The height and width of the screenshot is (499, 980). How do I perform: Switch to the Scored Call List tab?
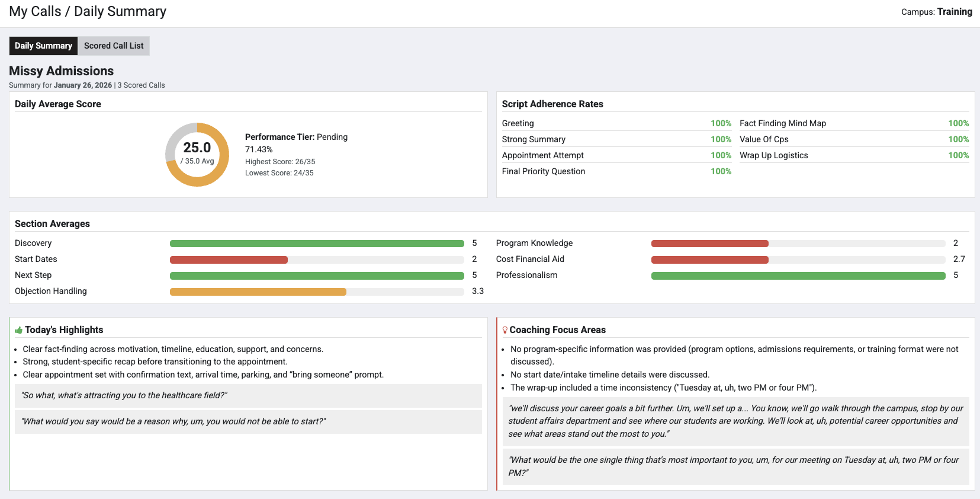114,46
